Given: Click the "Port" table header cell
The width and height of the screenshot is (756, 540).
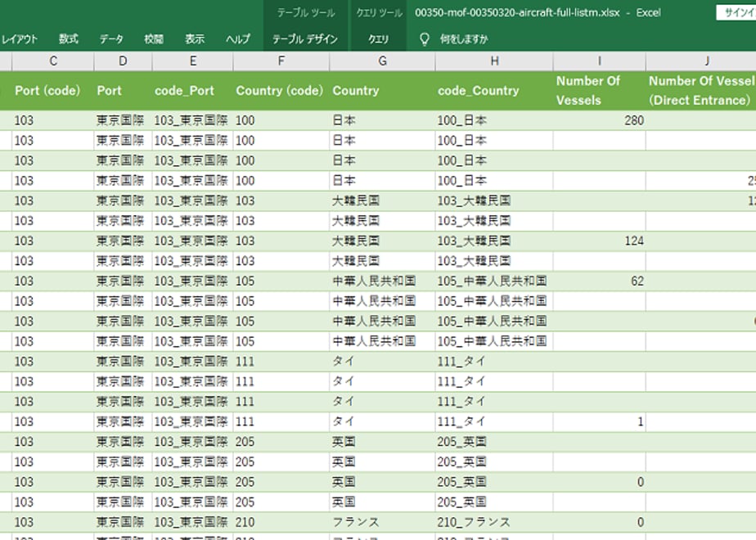Looking at the screenshot, I should [x=123, y=91].
